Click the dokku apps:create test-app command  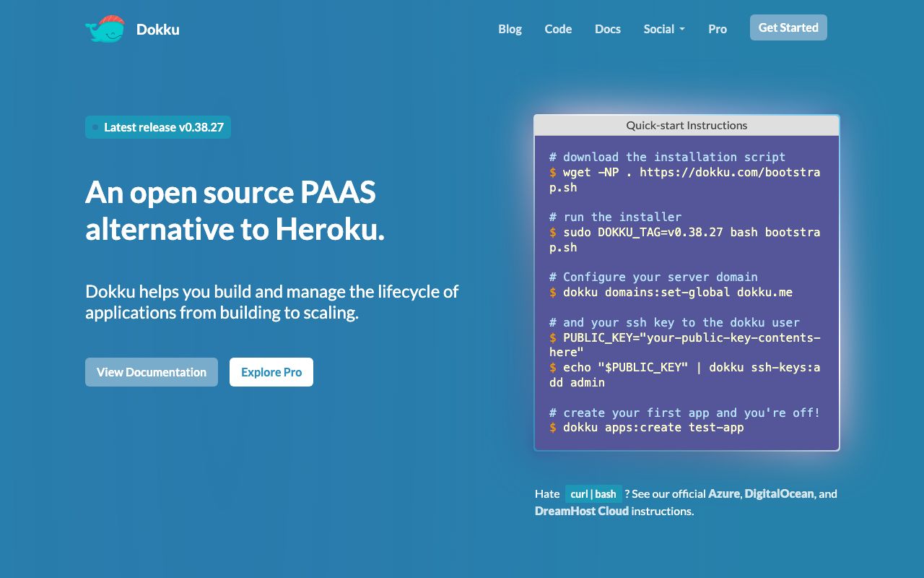pyautogui.click(x=647, y=428)
